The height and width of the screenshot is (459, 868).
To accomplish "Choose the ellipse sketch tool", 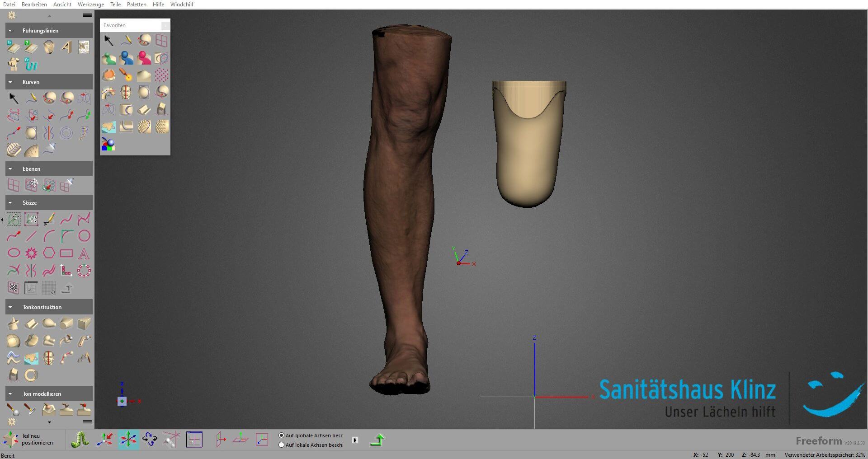I will 14,253.
